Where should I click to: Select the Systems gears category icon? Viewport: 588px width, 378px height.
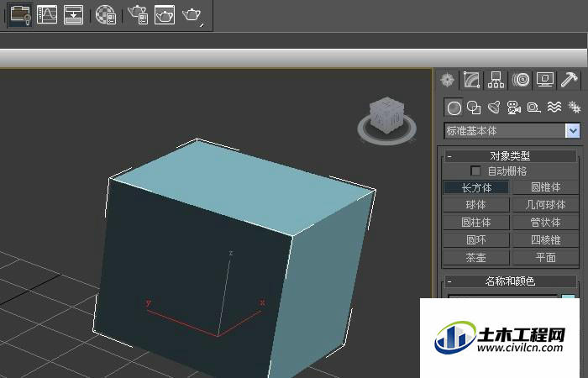click(574, 108)
